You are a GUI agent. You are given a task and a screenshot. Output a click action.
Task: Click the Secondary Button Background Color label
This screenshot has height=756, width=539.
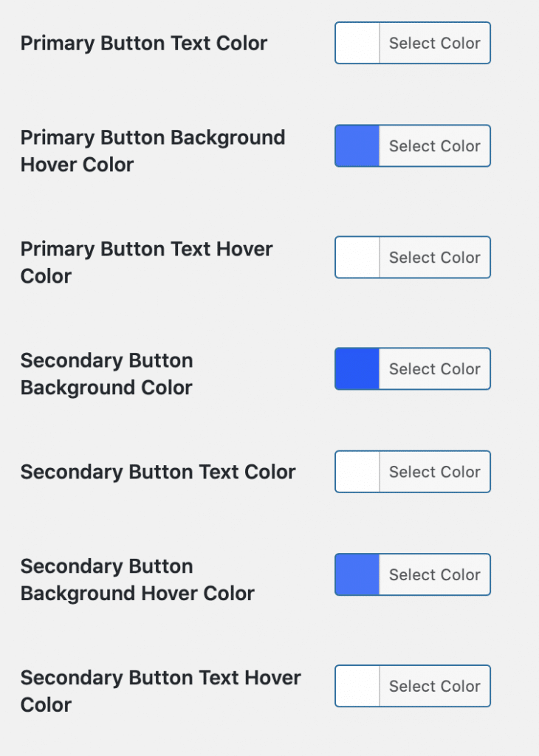(106, 374)
